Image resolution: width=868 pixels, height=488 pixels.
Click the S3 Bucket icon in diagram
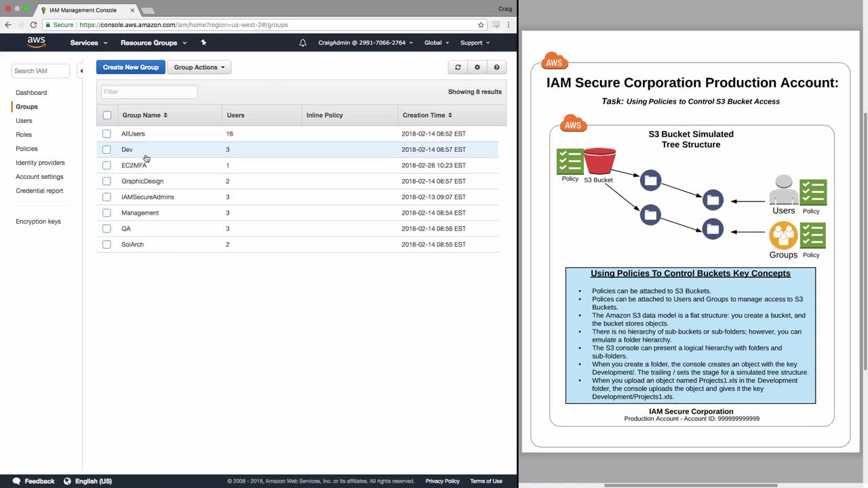click(x=599, y=161)
